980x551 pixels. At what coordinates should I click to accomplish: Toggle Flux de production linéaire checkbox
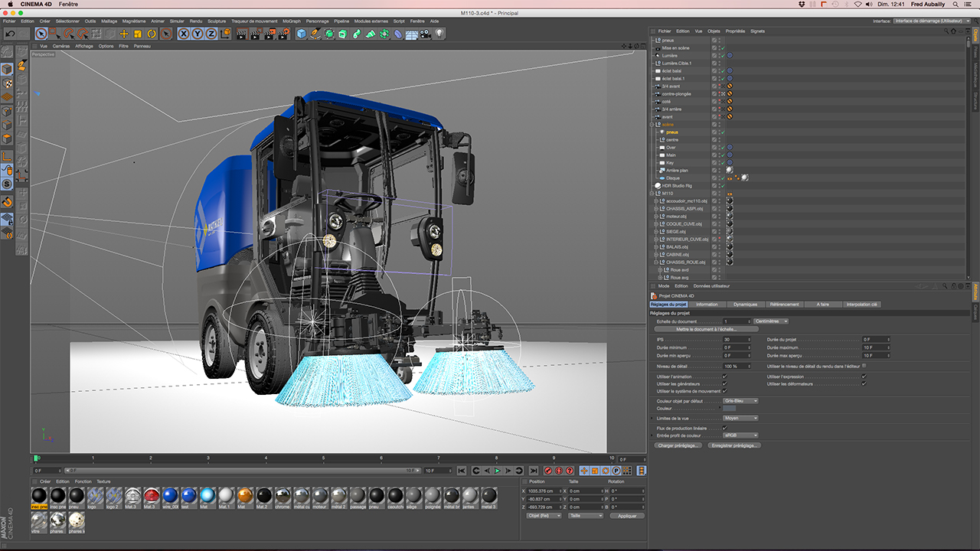point(724,428)
